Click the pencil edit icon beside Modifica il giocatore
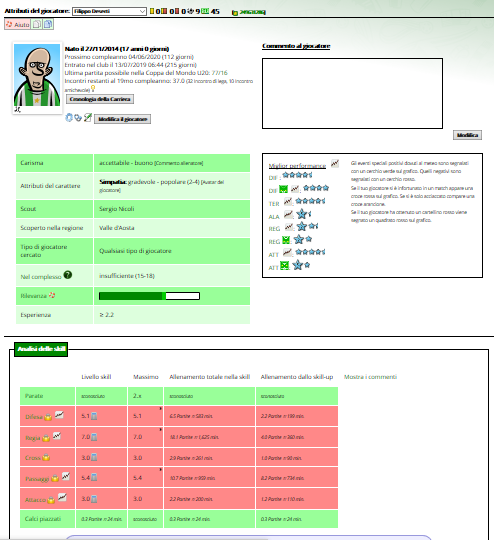Viewport: 494px width, 540px height. (x=88, y=117)
